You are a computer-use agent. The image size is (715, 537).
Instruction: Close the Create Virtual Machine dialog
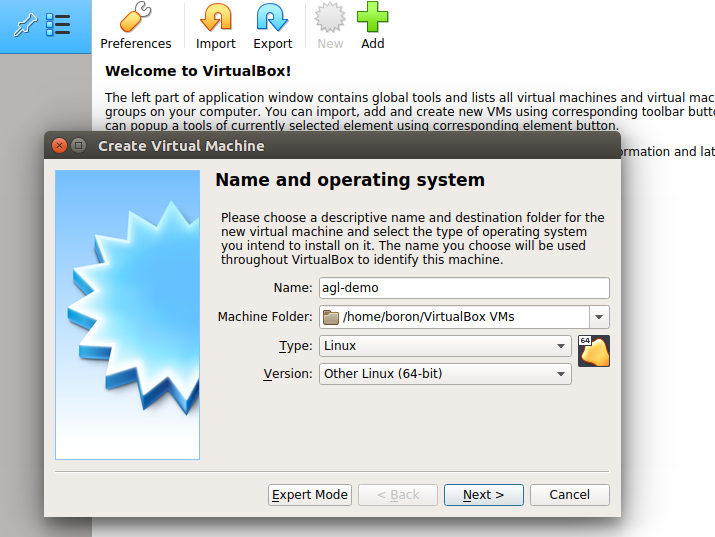pyautogui.click(x=59, y=145)
